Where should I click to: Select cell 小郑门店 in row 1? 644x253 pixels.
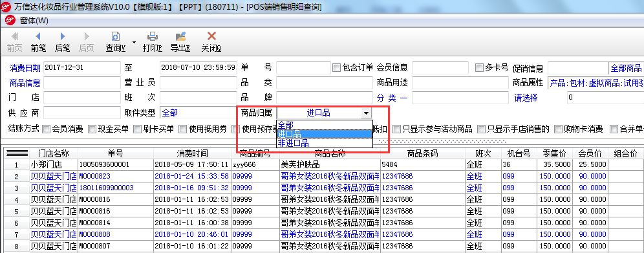pos(53,165)
